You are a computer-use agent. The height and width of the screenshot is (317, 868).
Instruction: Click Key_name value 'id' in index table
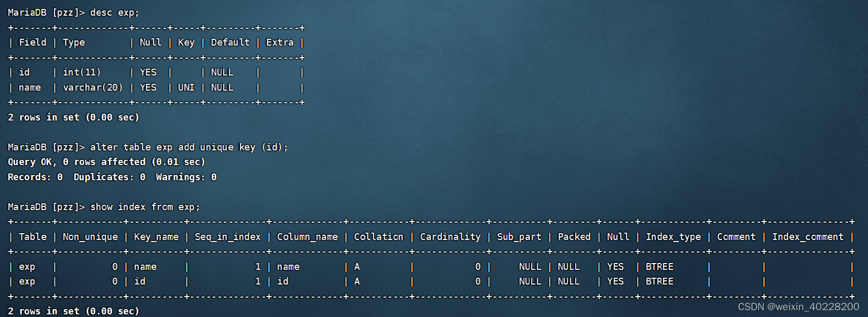139,281
